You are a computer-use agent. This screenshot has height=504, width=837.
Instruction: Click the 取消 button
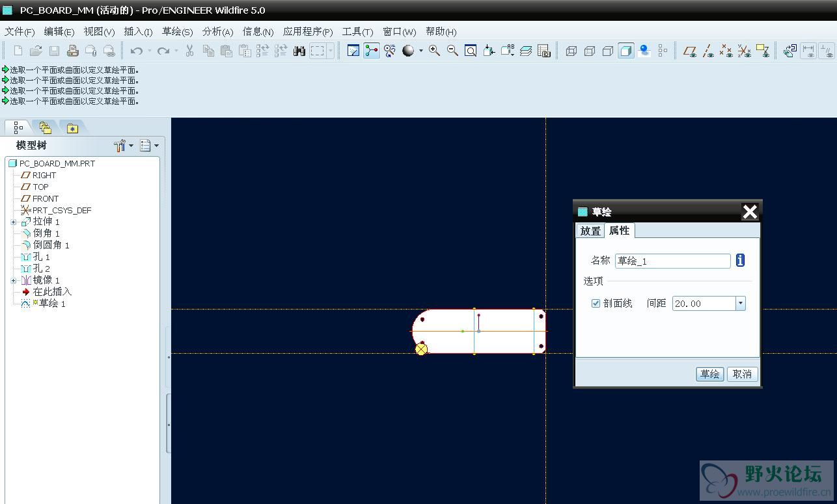(x=742, y=374)
